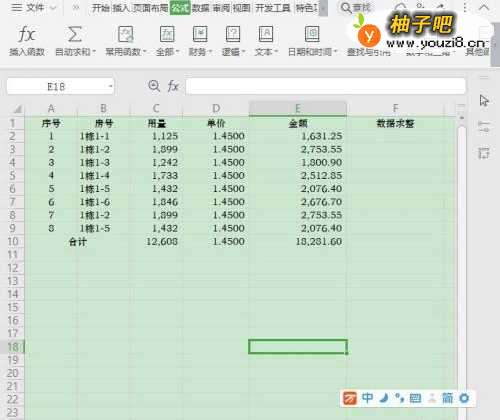The image size is (500, 420).
Task: Open the All functions (全部) icon
Action: coord(167,34)
